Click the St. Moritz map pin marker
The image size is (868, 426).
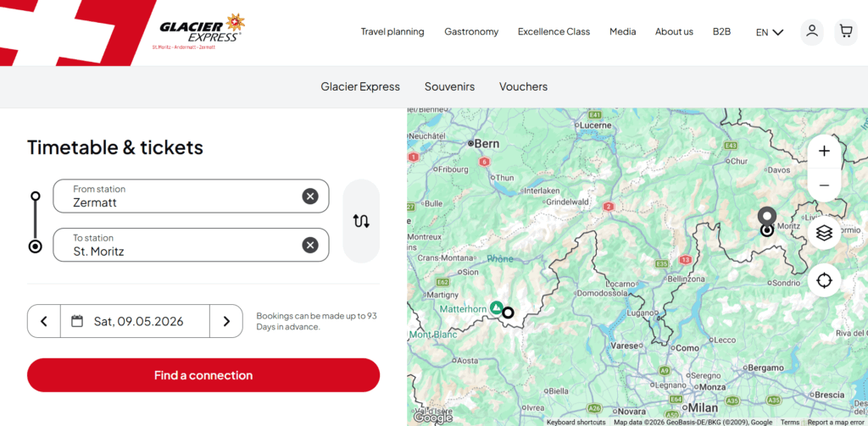point(766,218)
